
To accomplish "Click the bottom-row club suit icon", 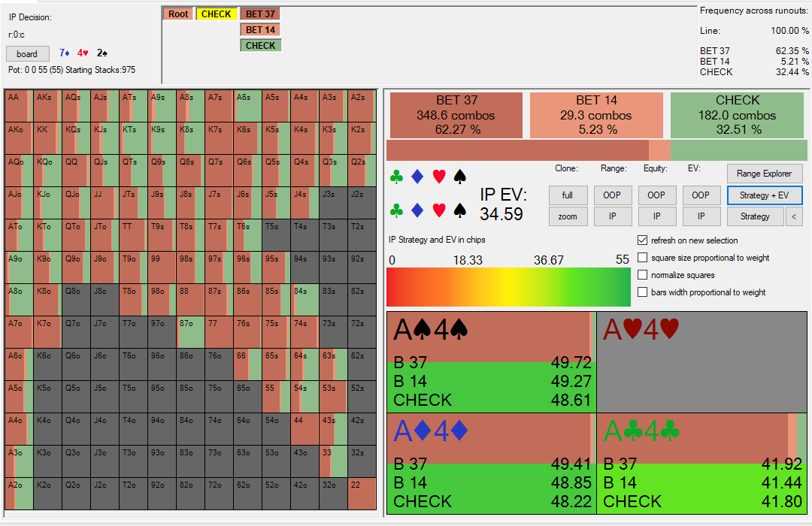I will coord(397,210).
